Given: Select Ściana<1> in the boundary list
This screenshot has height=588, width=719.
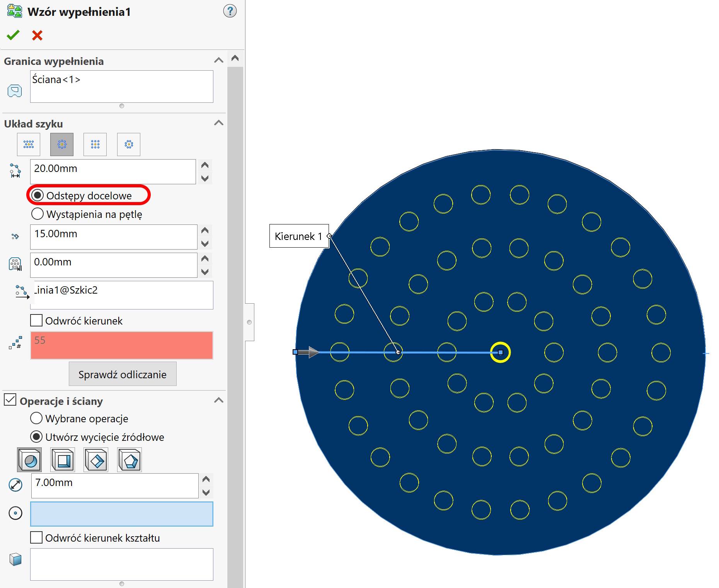Looking at the screenshot, I should tap(56, 79).
